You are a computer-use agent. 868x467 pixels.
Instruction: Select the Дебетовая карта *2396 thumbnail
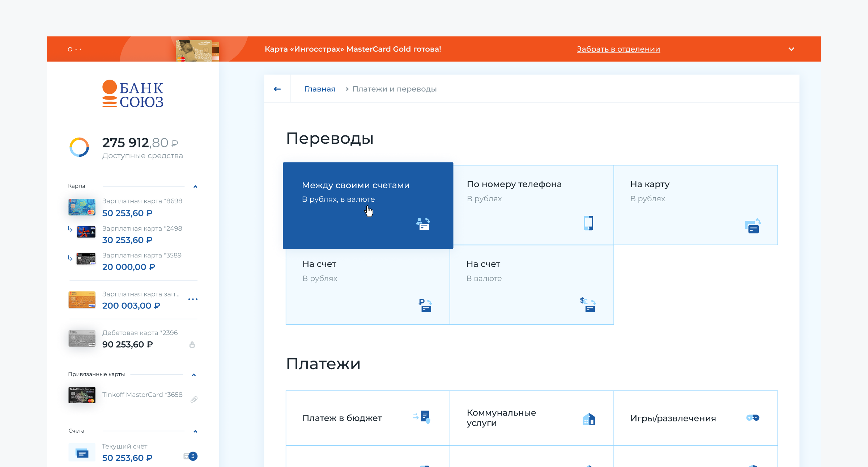click(82, 338)
